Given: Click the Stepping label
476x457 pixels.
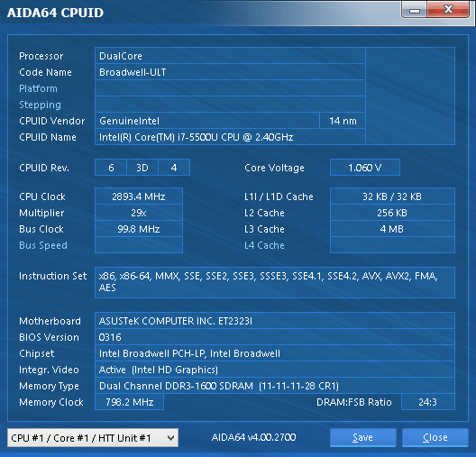Looking at the screenshot, I should pos(40,105).
